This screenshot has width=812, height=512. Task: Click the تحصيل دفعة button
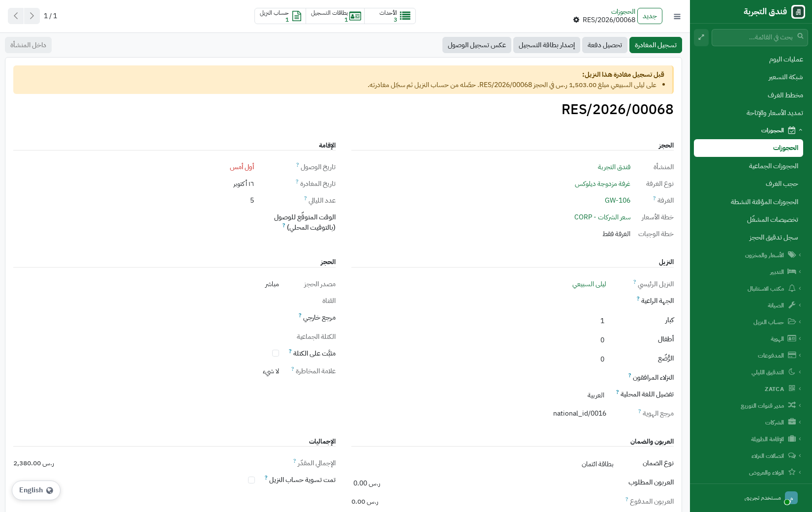coord(605,45)
